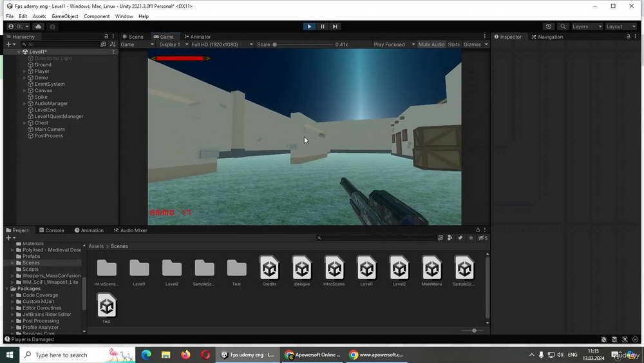
Task: Switch to the Animation tab
Action: (x=89, y=230)
